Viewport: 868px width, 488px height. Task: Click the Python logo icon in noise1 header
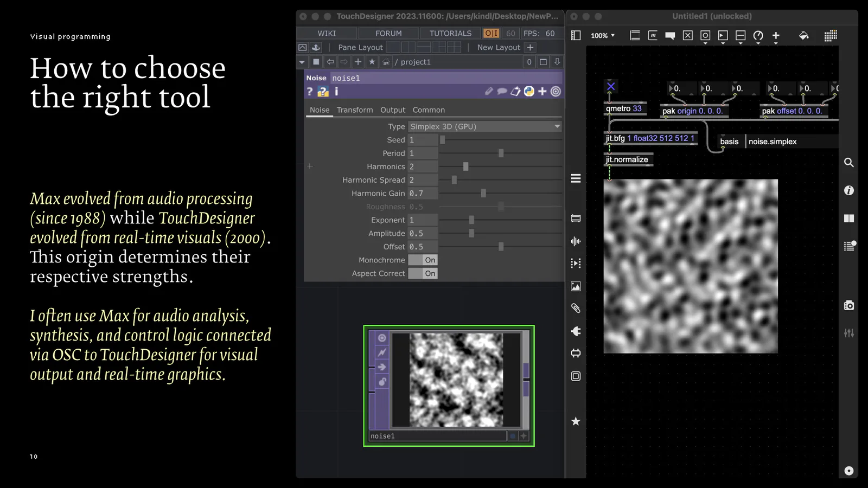pos(529,91)
